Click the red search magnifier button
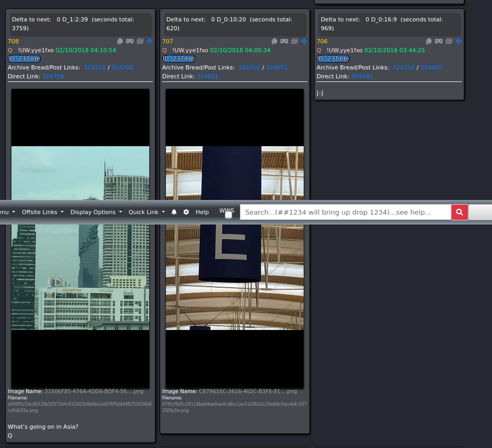Image resolution: width=492 pixels, height=448 pixels. click(460, 212)
